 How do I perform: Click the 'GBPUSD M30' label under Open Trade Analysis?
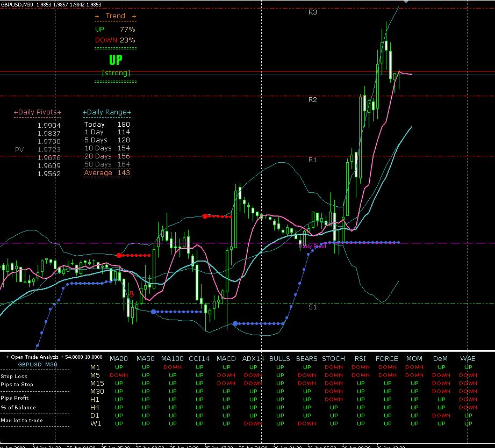coord(38,364)
